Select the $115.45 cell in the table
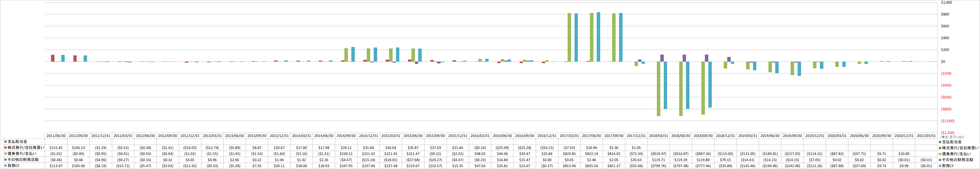 click(56, 148)
